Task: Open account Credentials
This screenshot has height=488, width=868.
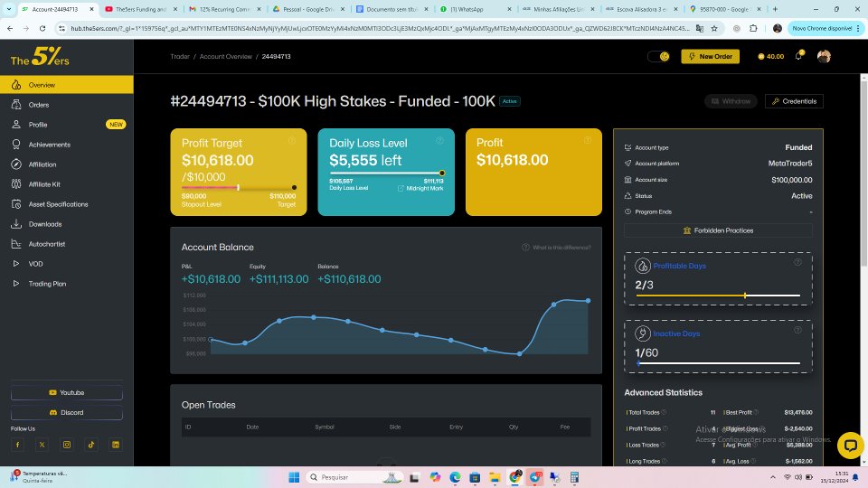Action: 795,101
